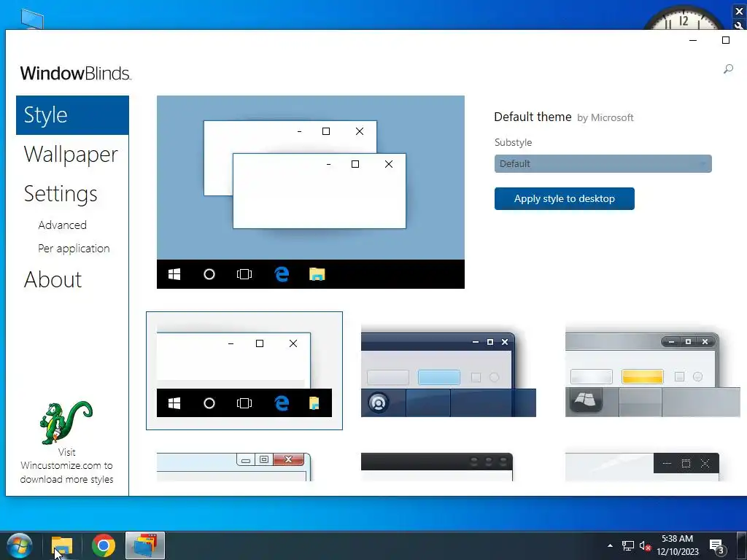
Task: Visit Wincustomize.com to download more styles
Action: click(66, 466)
